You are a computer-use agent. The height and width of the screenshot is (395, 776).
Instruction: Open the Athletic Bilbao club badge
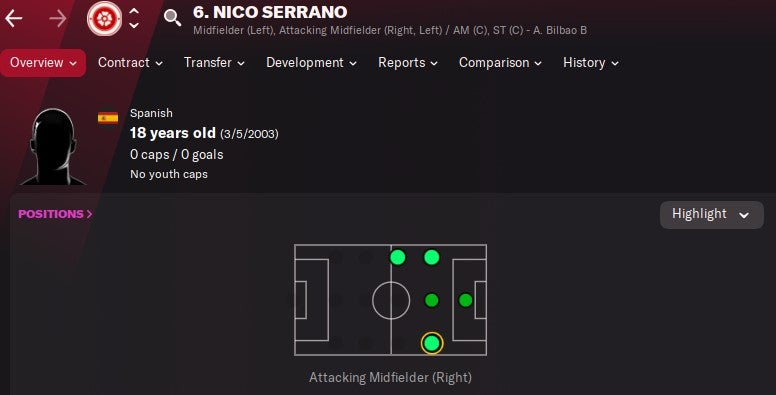tap(104, 19)
